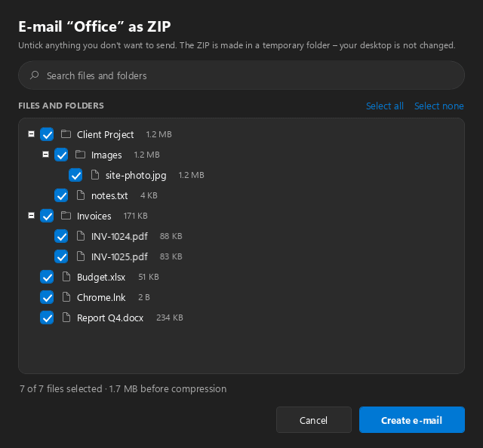Click the Client Project folder icon
Viewport: 483px width, 448px height.
coord(66,134)
